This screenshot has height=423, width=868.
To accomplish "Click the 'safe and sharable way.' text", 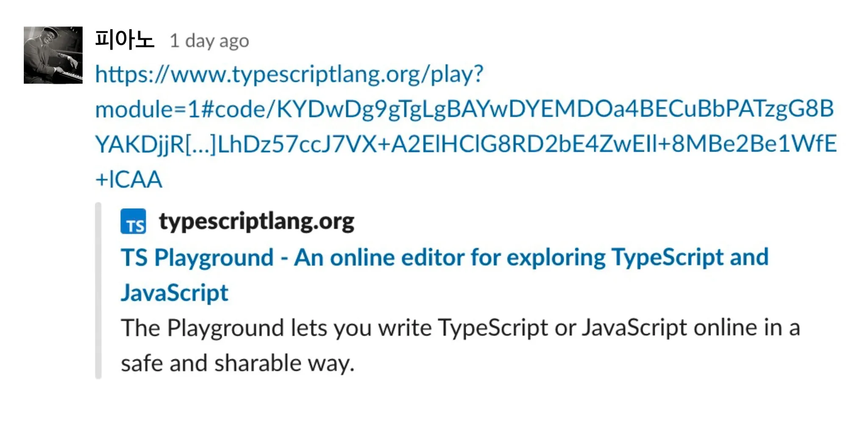I will point(238,363).
